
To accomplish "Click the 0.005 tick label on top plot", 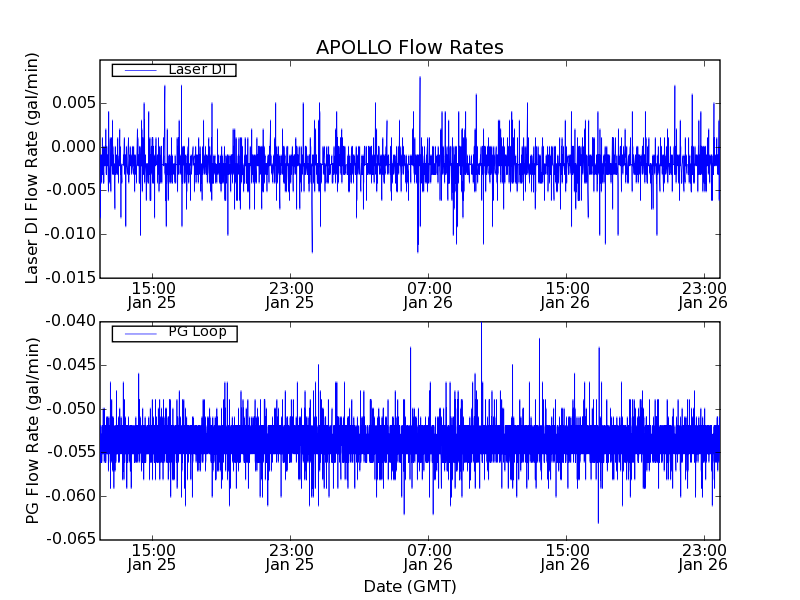I will pyautogui.click(x=74, y=103).
